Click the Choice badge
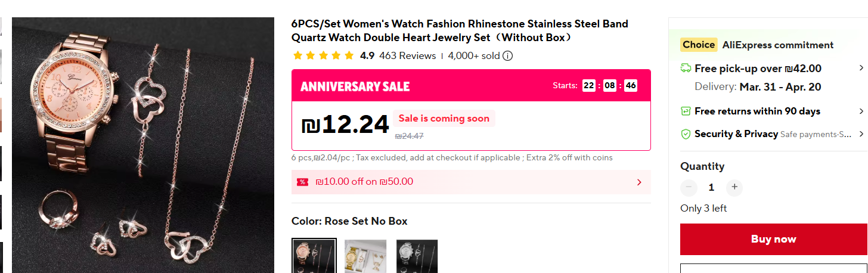Viewport: 868px width, 273px height. (x=699, y=45)
